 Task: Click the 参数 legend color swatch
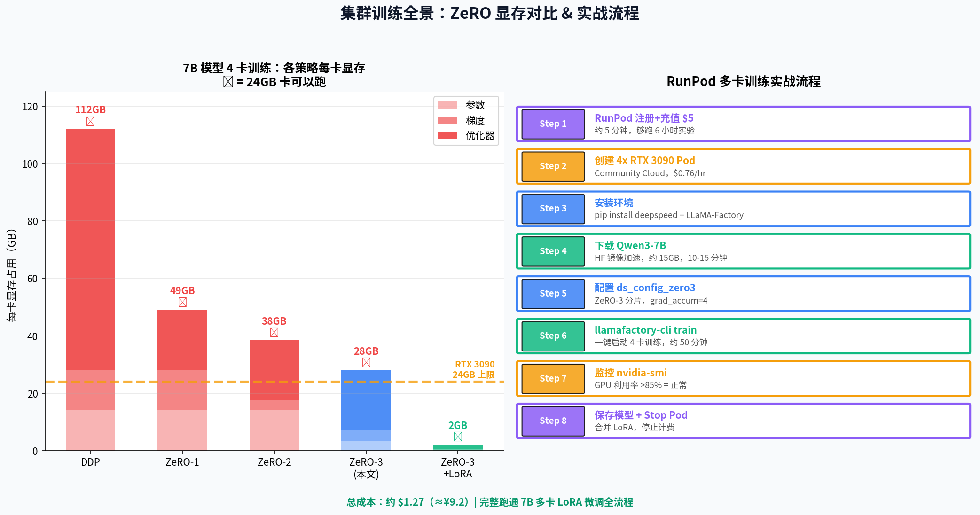(x=447, y=105)
